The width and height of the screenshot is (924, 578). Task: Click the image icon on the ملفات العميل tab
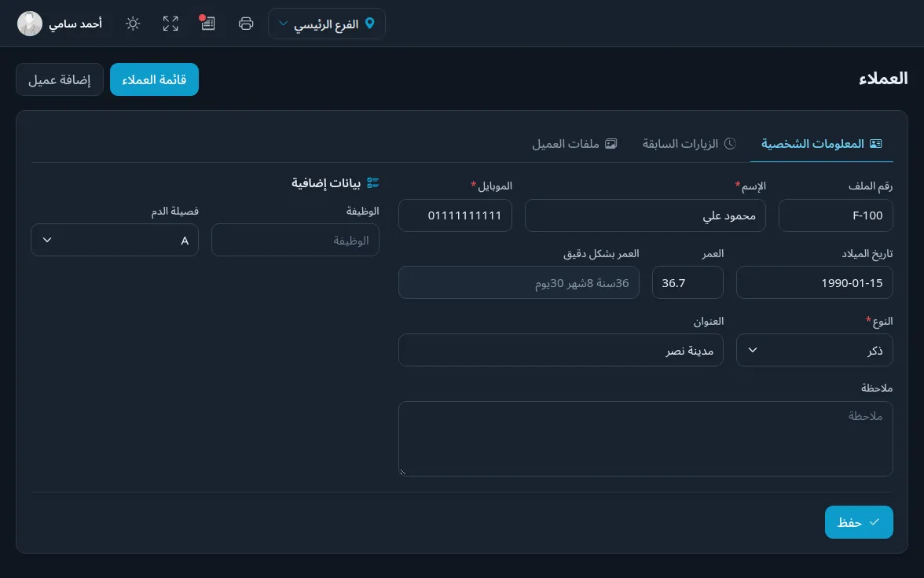coord(611,144)
